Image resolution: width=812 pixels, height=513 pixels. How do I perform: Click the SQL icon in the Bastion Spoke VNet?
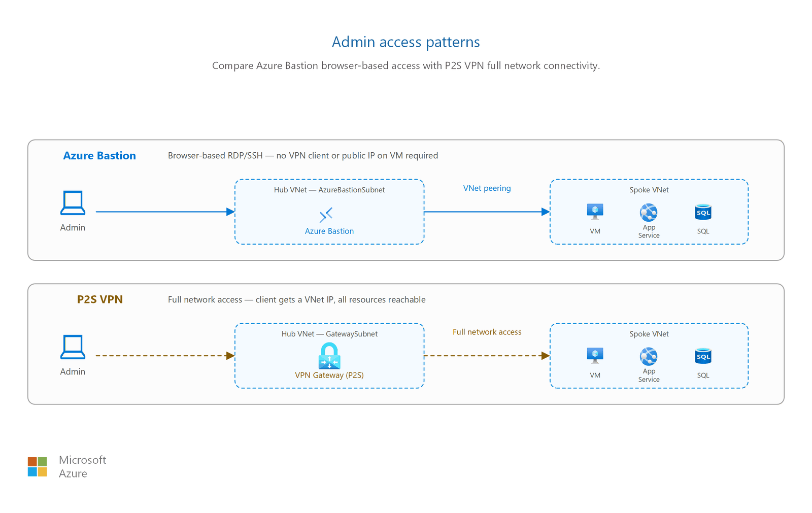(x=703, y=212)
